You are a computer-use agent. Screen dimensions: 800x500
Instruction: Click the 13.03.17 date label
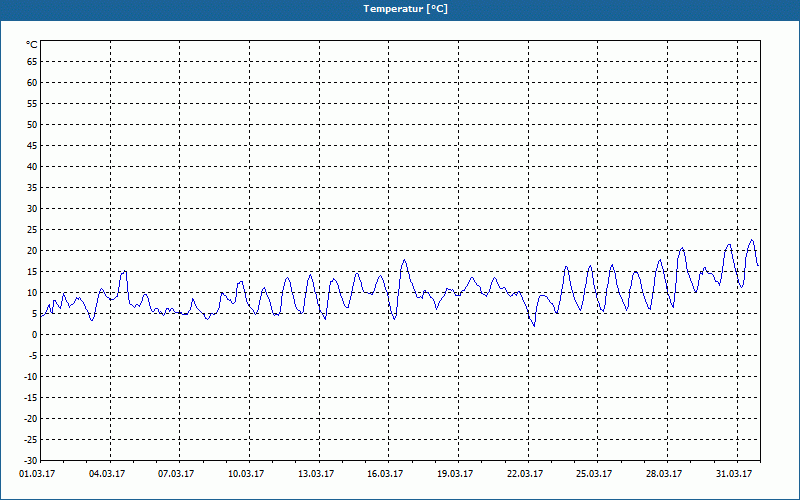pos(316,474)
